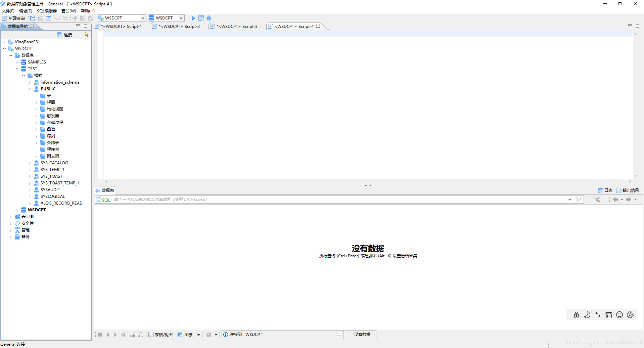Jump to first row navigation icon
644x348 pixels.
click(100, 335)
